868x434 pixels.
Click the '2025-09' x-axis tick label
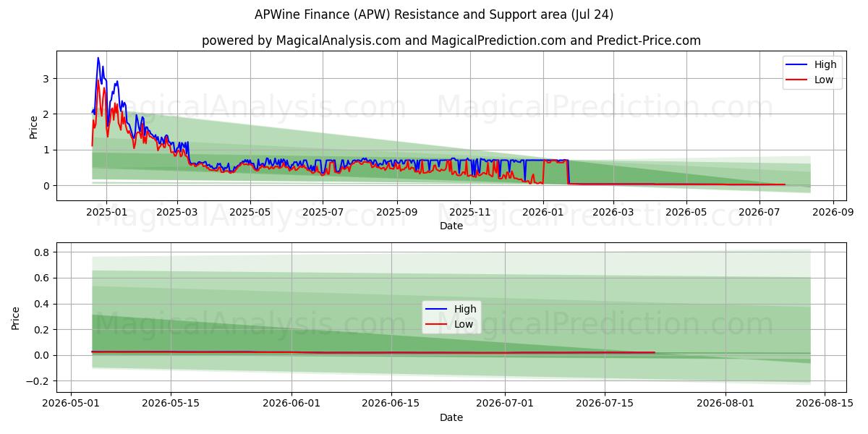397,213
